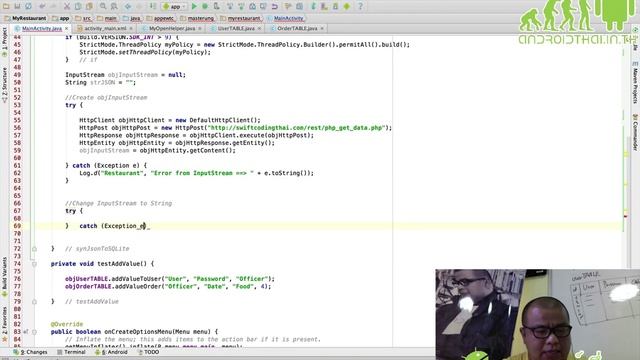Viewport: 640px width, 360px height.
Task: Click the Debug bug icon
Action: tap(205, 6)
